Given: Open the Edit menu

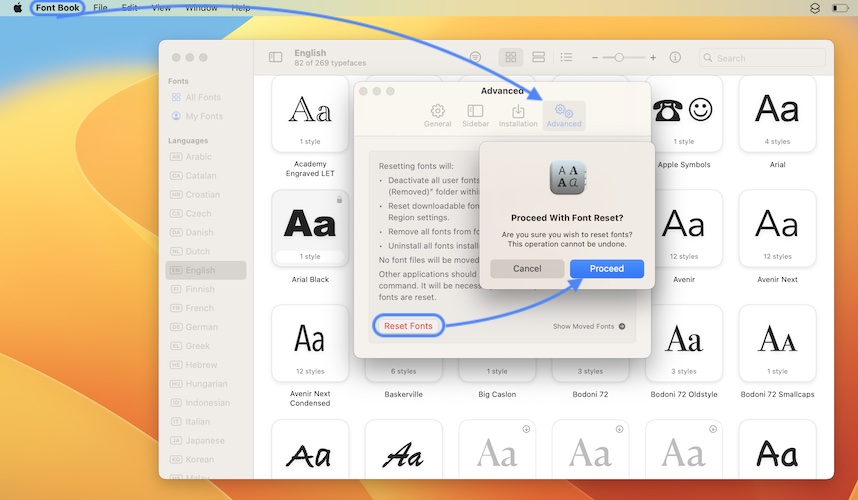Looking at the screenshot, I should point(130,8).
